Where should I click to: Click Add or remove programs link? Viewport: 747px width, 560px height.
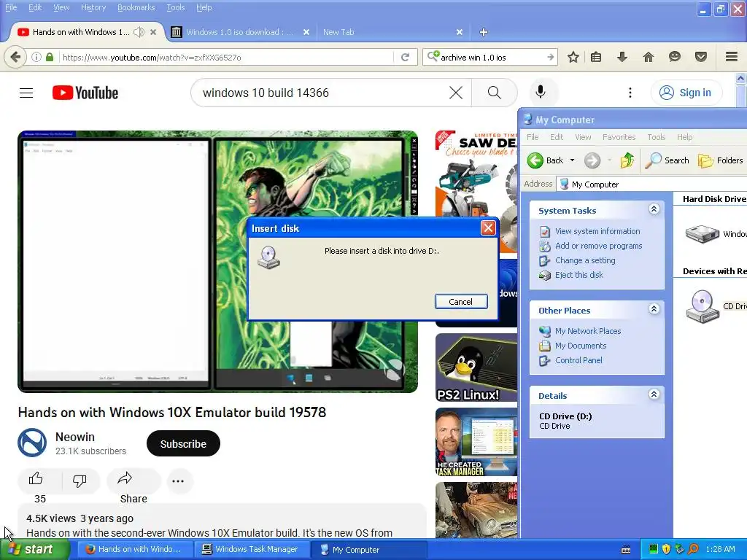click(598, 246)
